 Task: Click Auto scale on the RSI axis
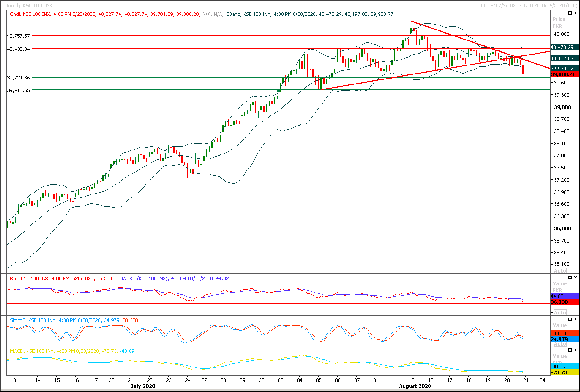click(560, 312)
